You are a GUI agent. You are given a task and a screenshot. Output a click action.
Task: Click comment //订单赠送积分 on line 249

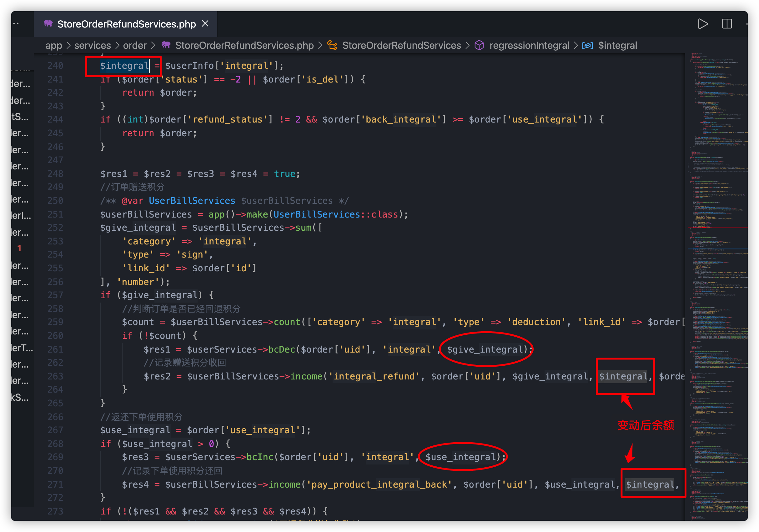(x=132, y=187)
